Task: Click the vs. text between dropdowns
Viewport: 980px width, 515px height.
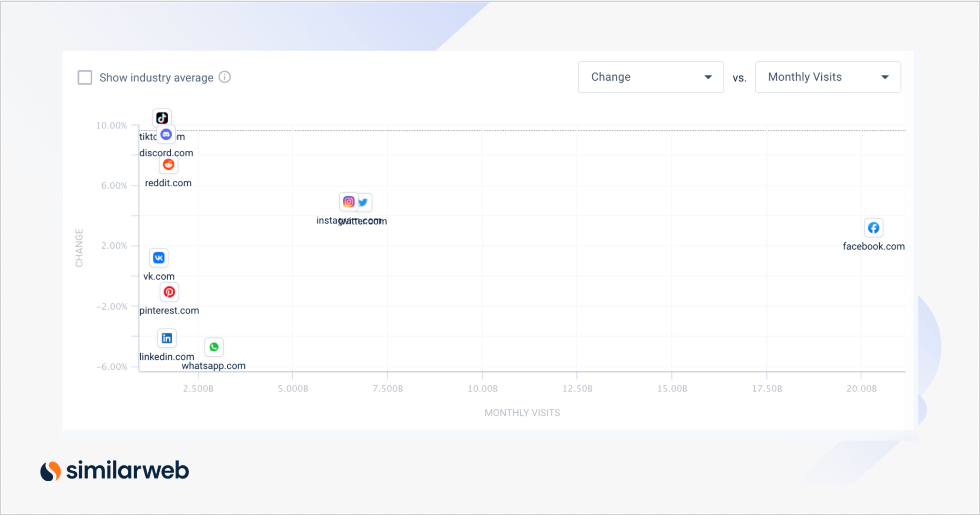Action: point(739,78)
